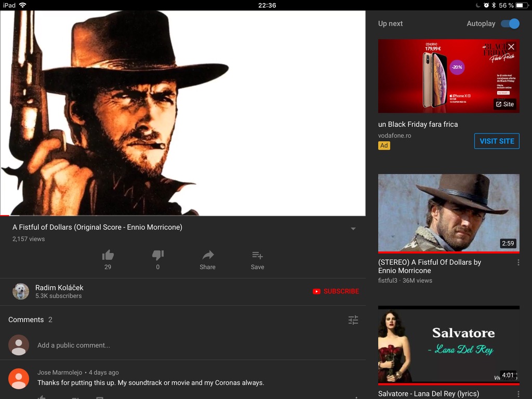Tap the video title A Fistful of Dollars
Viewport: 532px width, 399px height.
(x=97, y=228)
